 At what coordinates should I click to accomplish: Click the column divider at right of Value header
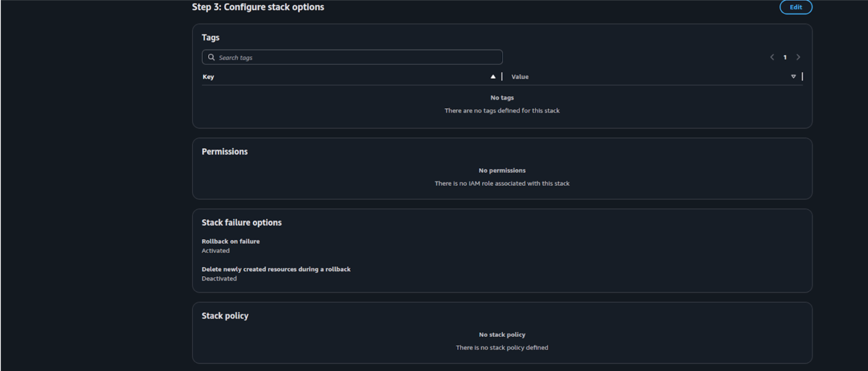click(802, 76)
